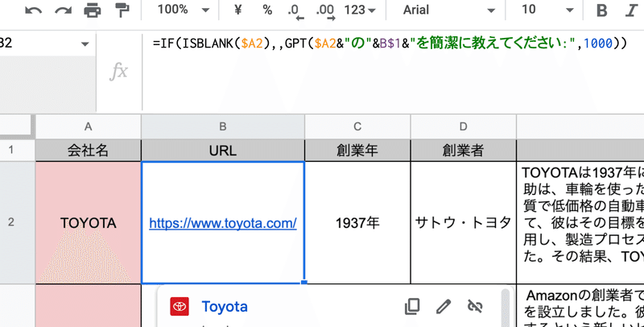Screen dimensions: 644x327
Task: Toggle bold formatting
Action: [601, 10]
